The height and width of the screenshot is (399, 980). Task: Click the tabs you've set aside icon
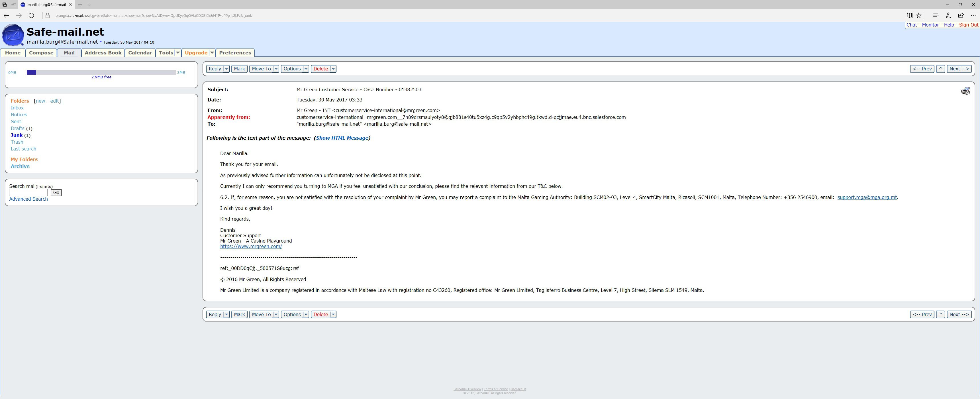point(5,5)
